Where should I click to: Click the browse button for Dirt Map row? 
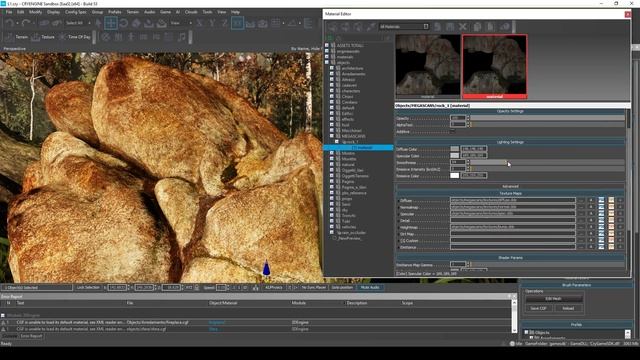tap(581, 234)
